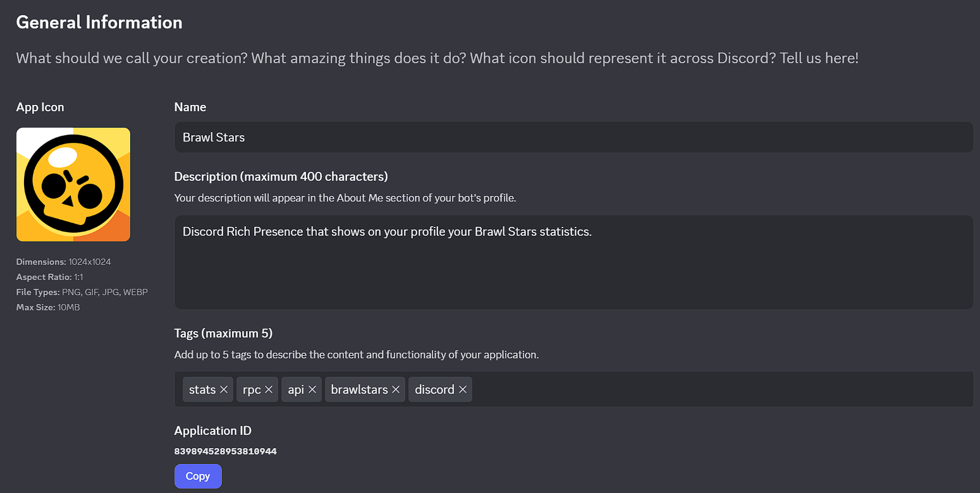The image size is (980, 493).
Task: Remove the stats tag
Action: click(x=224, y=390)
